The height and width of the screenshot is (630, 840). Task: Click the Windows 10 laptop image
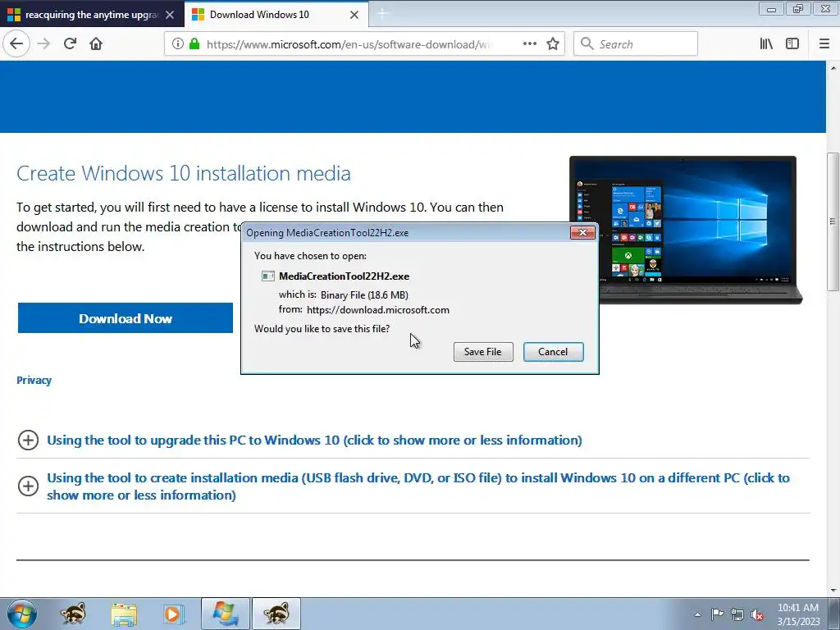[x=686, y=230]
